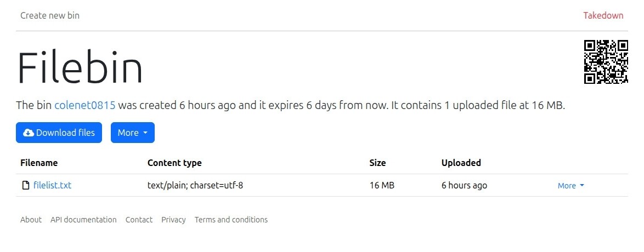This screenshot has height=252, width=644.
Task: Open API documentation link
Action: click(x=83, y=220)
